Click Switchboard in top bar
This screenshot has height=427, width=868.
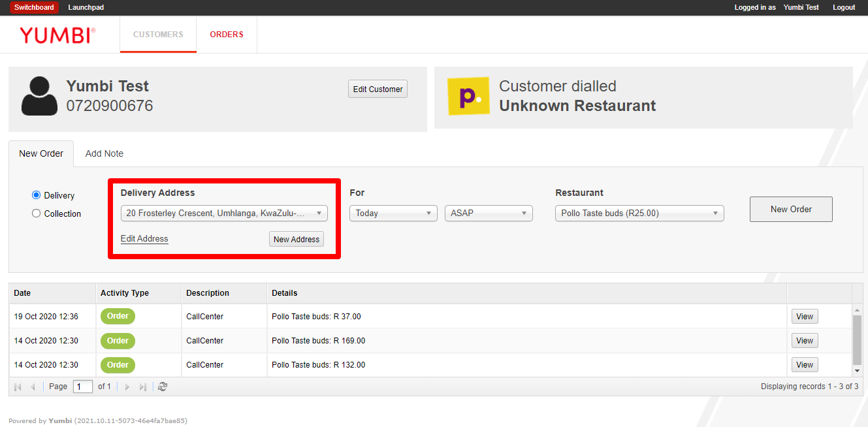point(34,7)
